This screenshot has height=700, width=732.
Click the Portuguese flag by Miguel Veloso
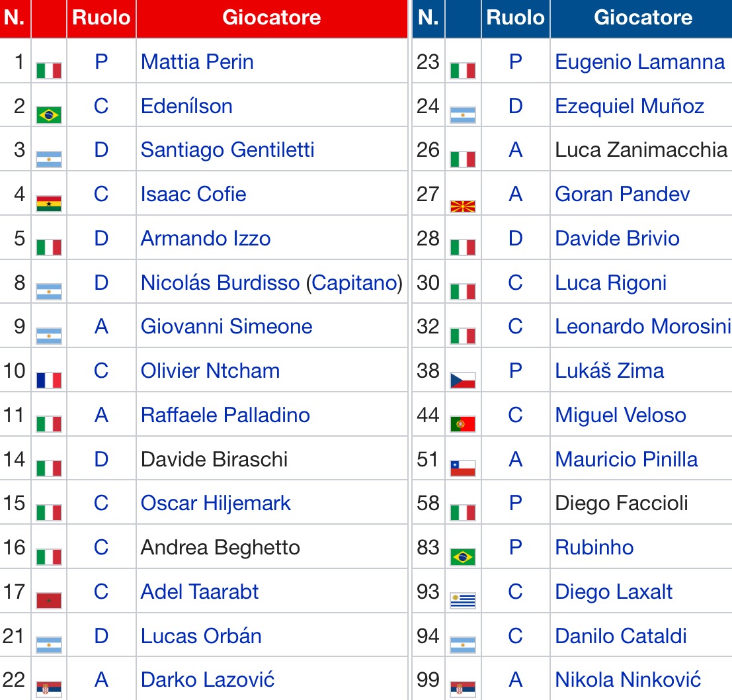(x=463, y=424)
